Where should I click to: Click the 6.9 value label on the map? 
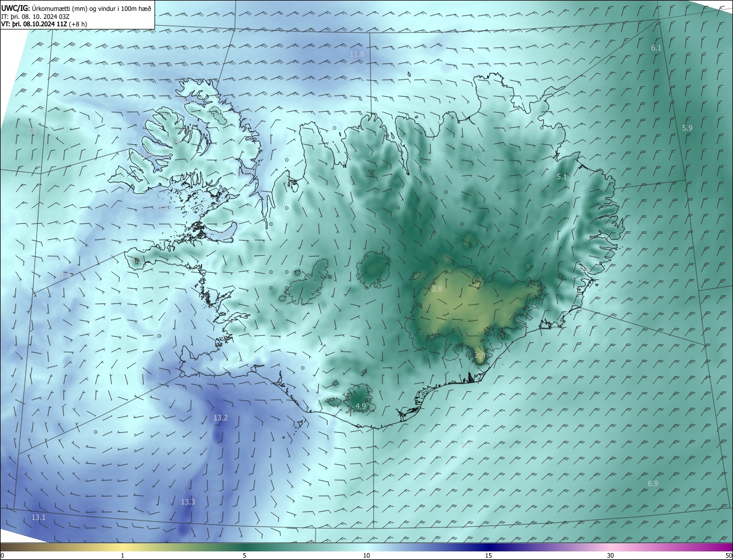point(653,484)
